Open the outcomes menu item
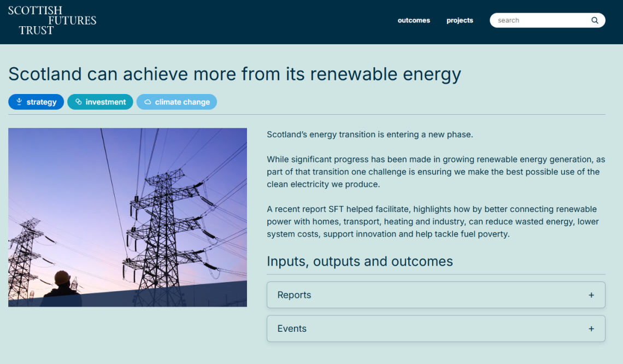The height and width of the screenshot is (364, 623). click(x=414, y=20)
